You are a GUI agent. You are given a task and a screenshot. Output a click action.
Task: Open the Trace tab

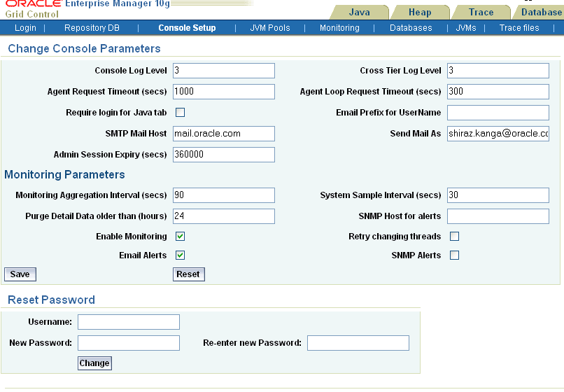click(x=481, y=12)
